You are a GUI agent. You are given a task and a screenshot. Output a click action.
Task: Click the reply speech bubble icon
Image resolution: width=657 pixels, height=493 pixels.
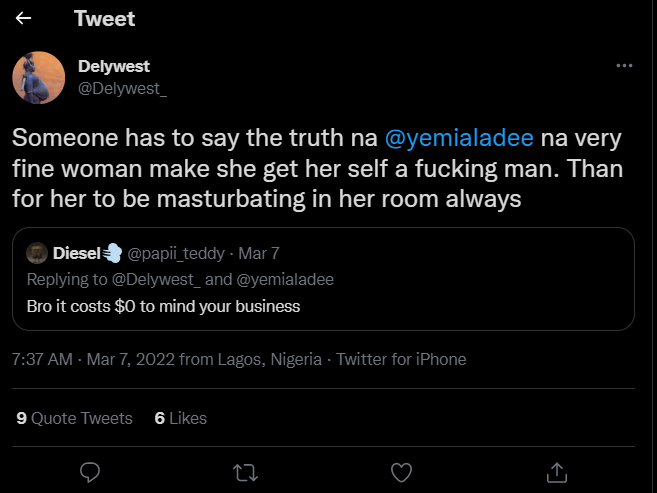point(89,470)
